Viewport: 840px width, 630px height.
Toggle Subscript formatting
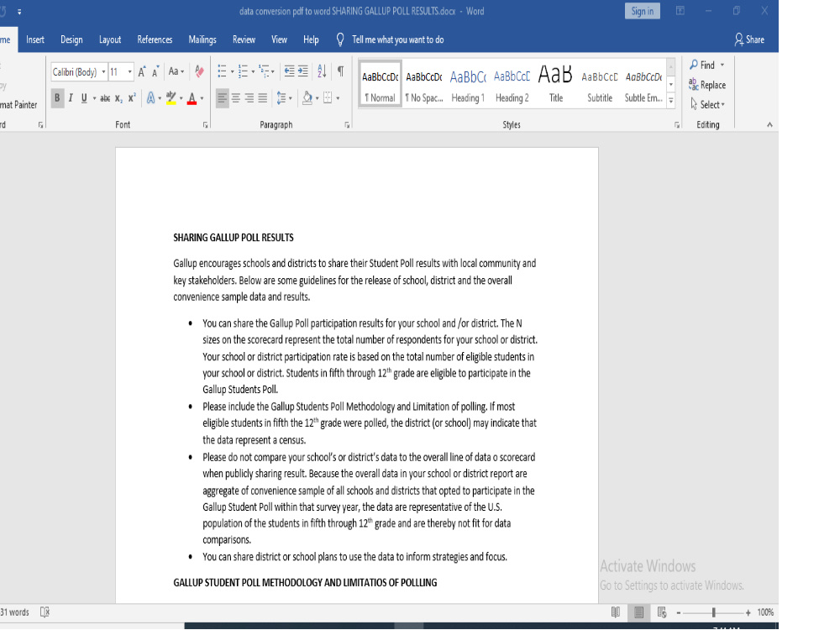point(119,98)
